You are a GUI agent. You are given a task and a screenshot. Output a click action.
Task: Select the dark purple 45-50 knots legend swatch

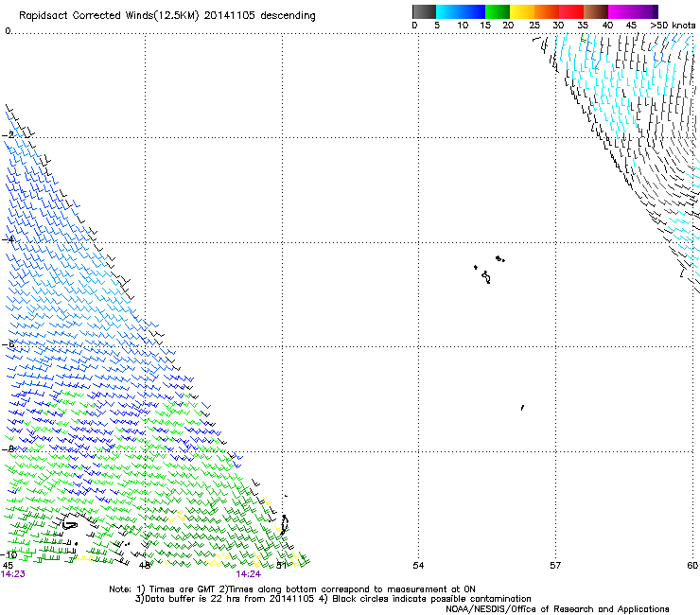point(645,11)
